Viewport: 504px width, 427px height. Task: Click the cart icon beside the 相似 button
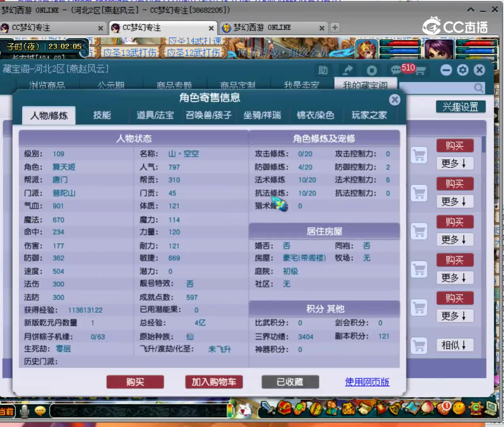419,346
